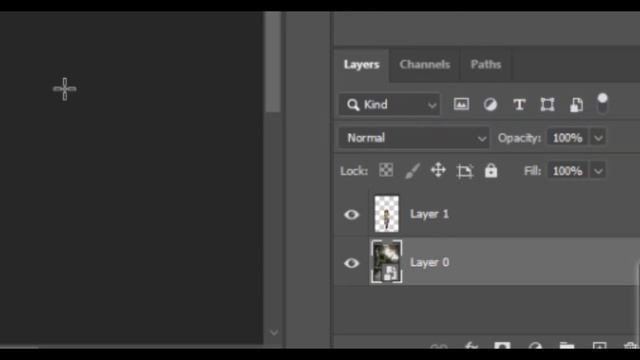Screen dimensions: 640x360
Task: Select Layer 1 thumbnail
Action: click(x=387, y=214)
